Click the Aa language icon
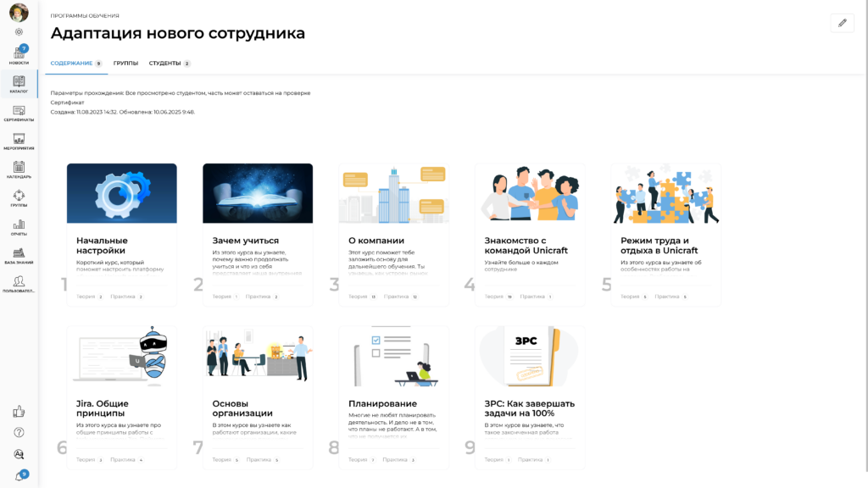 click(19, 454)
